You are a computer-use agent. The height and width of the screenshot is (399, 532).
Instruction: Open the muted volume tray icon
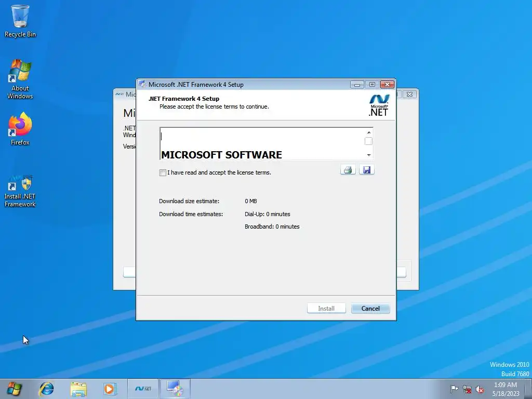point(480,389)
